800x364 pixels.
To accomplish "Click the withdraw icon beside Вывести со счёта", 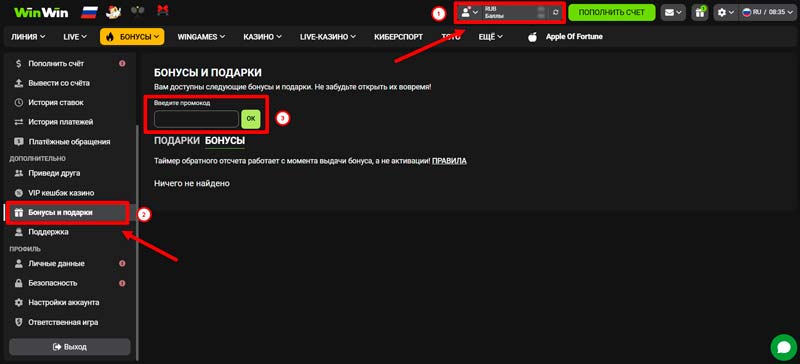I will [19, 83].
